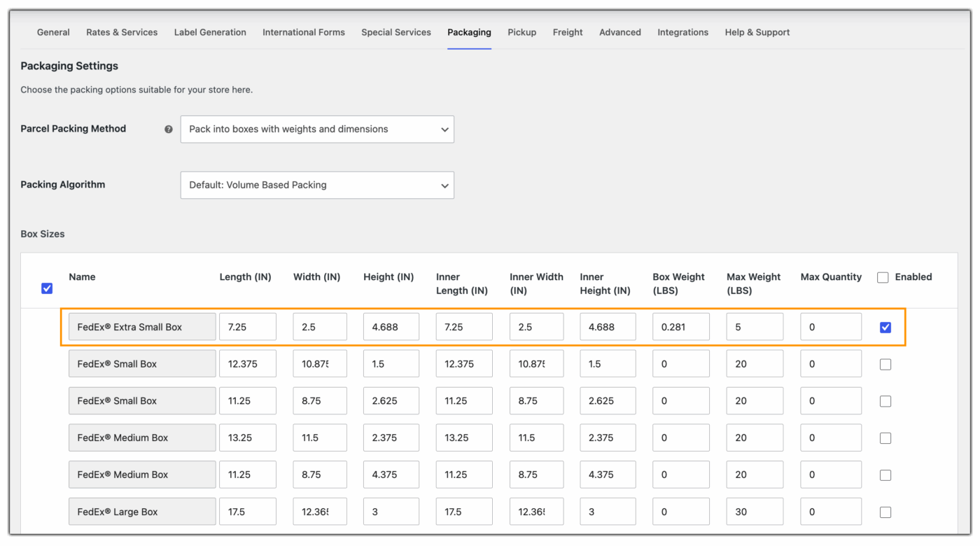Screen dimensions: 980x546
Task: Edit the Extra Small Box Length field
Action: 248,327
